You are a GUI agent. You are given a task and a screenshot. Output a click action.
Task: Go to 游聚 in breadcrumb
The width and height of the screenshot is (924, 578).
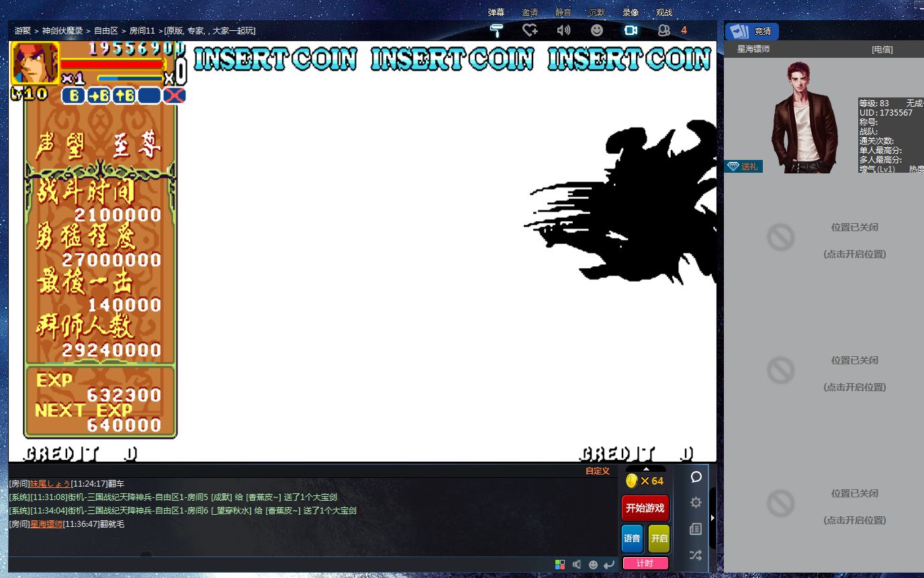pos(23,31)
